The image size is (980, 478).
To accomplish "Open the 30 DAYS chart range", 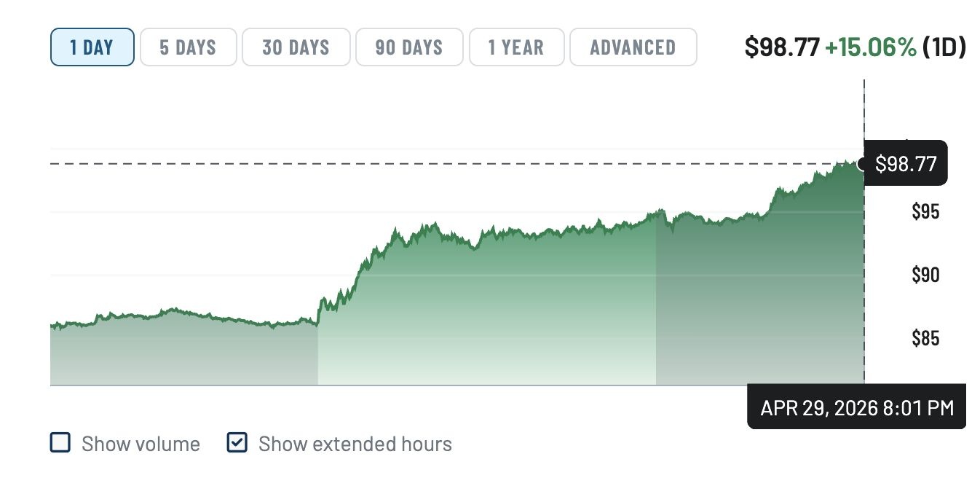I will click(296, 47).
